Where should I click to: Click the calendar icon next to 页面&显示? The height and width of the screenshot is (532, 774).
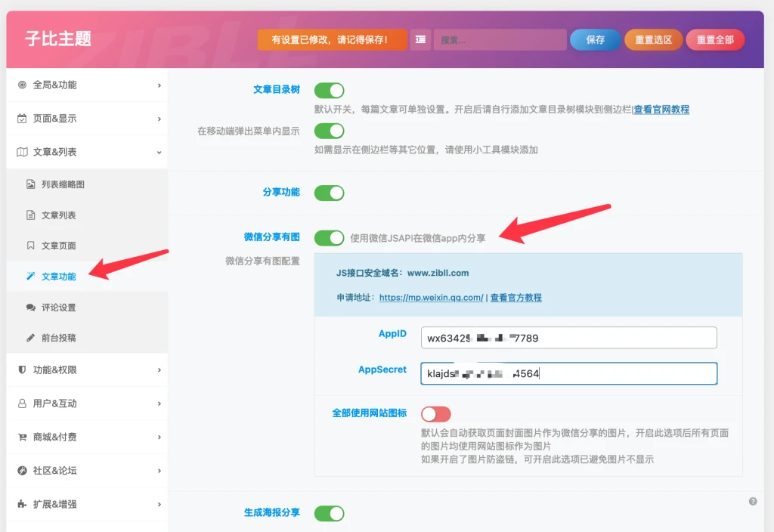point(22,119)
